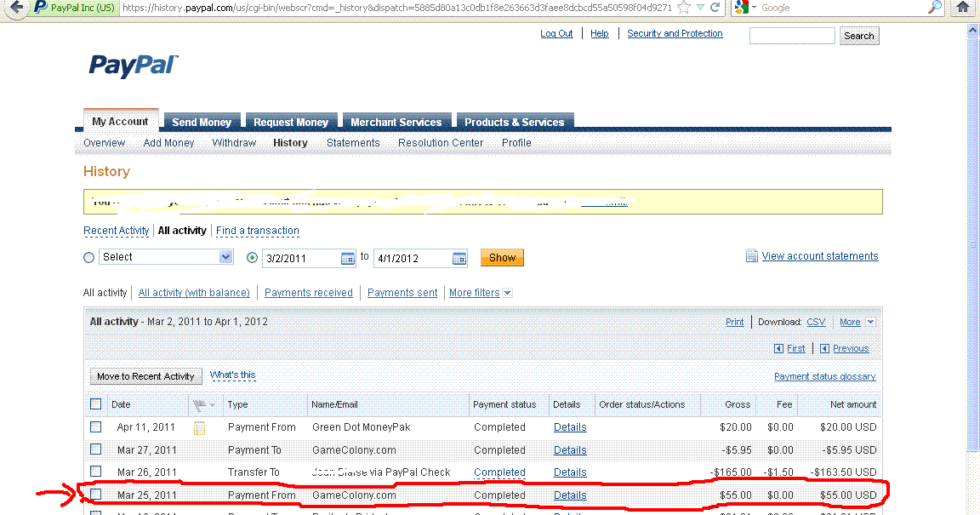Open Details for Mar 27 GameColony.com payment

570,450
